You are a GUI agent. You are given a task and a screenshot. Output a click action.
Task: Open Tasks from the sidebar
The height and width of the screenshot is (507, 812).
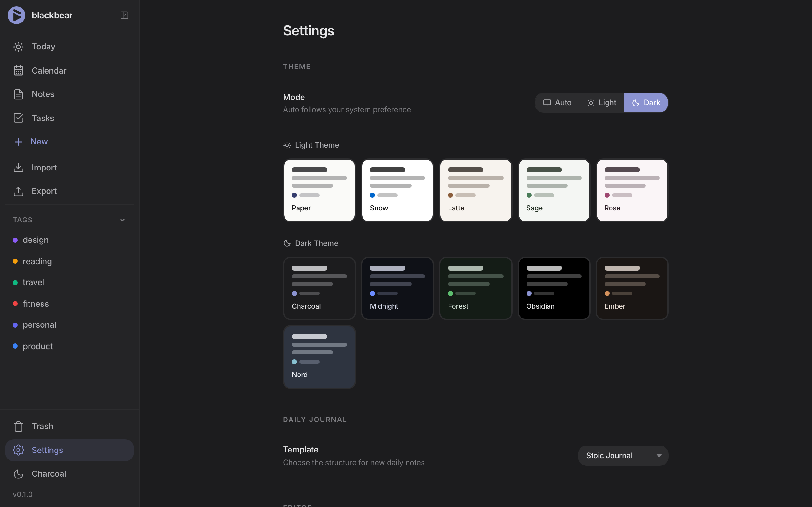click(x=43, y=118)
